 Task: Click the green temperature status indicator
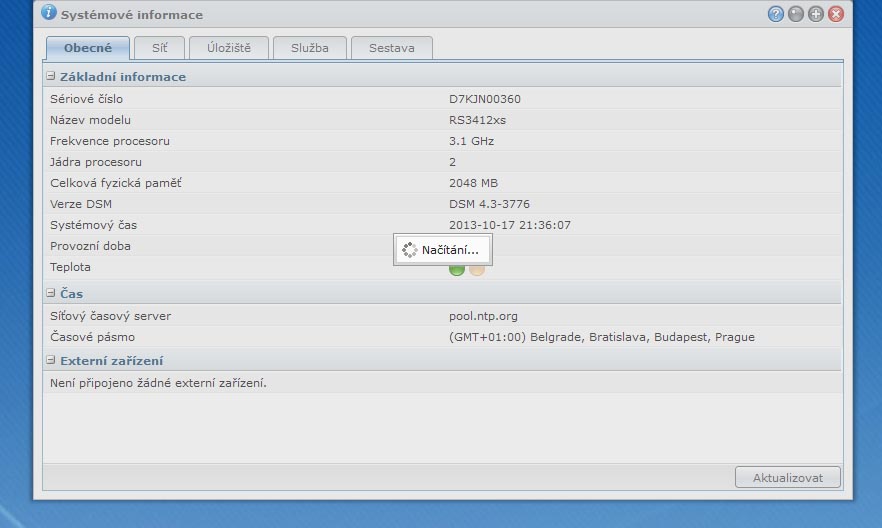[457, 270]
